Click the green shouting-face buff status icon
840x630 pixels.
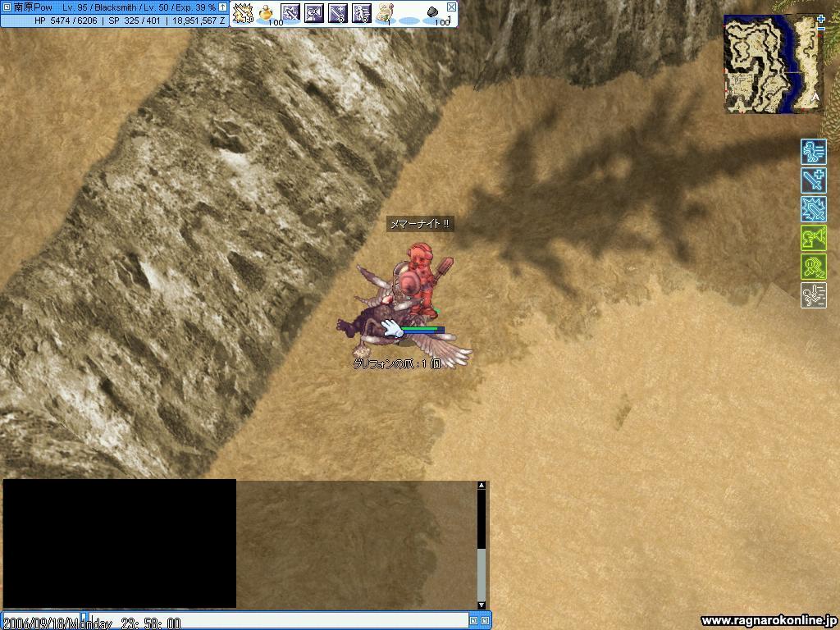(813, 238)
